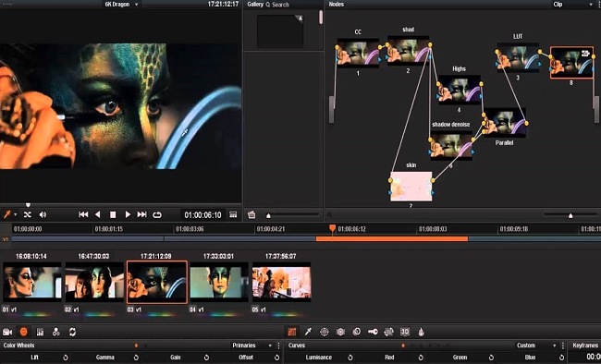The width and height of the screenshot is (601, 364).
Task: Reset the Red curve
Action: [x=421, y=358]
